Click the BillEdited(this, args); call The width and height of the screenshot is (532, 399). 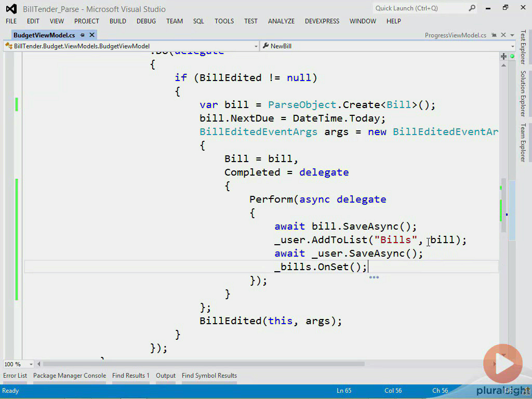270,321
